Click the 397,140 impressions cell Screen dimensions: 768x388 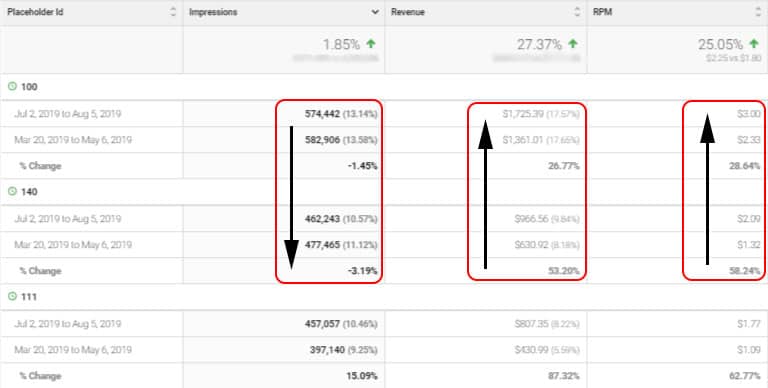284,350
